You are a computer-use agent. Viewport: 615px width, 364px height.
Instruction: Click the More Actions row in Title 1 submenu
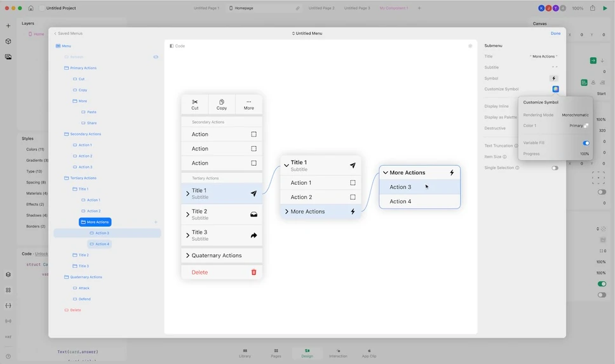point(321,212)
